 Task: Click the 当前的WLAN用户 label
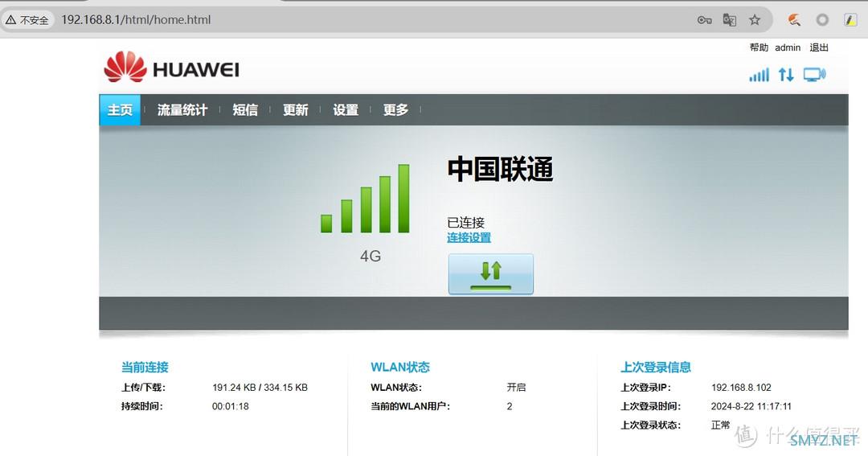pos(410,406)
